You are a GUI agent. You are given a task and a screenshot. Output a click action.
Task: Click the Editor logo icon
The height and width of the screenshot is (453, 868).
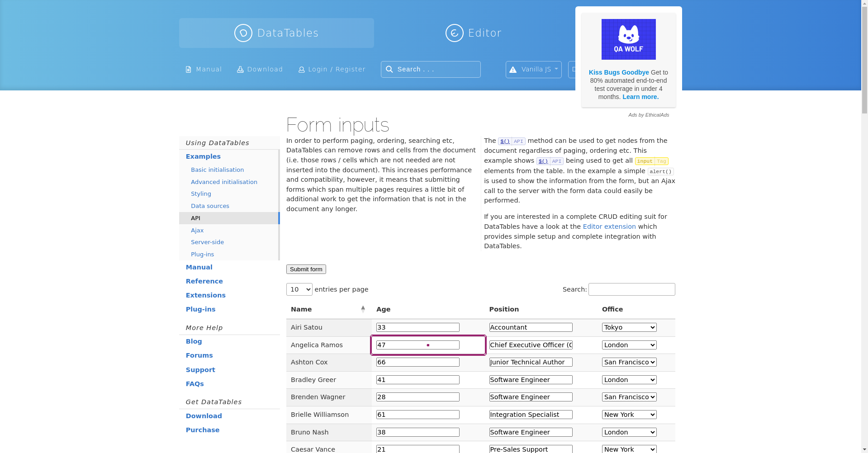pyautogui.click(x=454, y=33)
